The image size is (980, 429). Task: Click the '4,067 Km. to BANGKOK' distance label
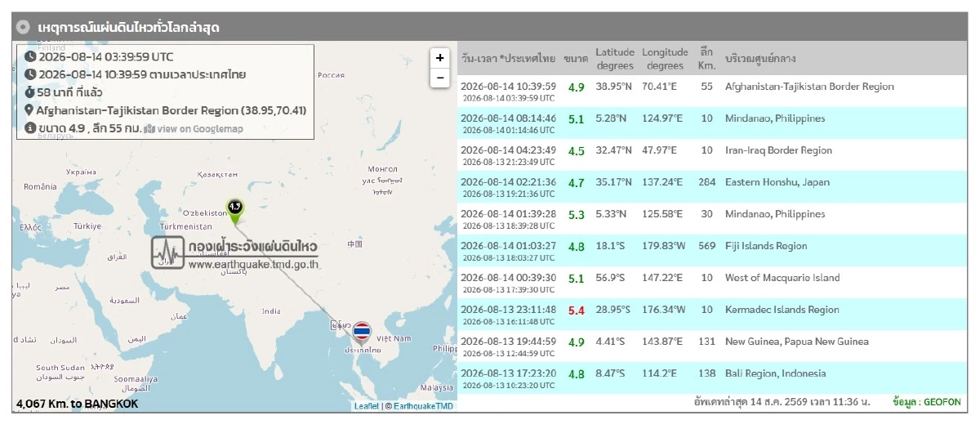(x=77, y=404)
